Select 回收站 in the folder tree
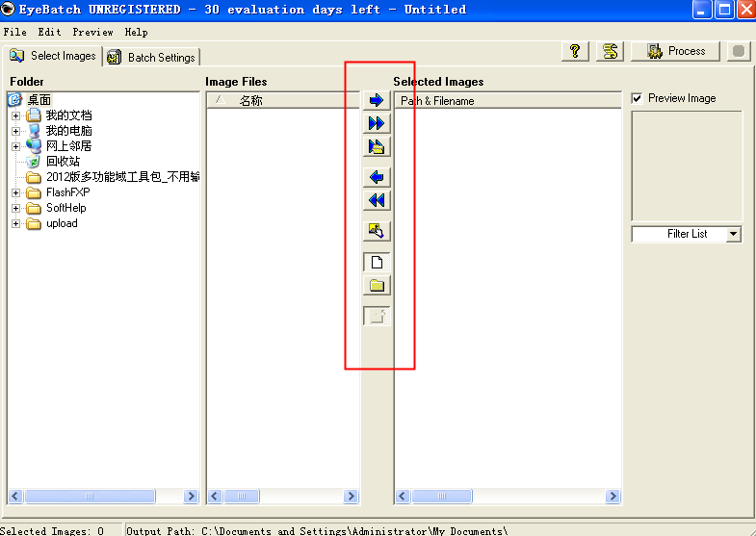 tap(63, 162)
